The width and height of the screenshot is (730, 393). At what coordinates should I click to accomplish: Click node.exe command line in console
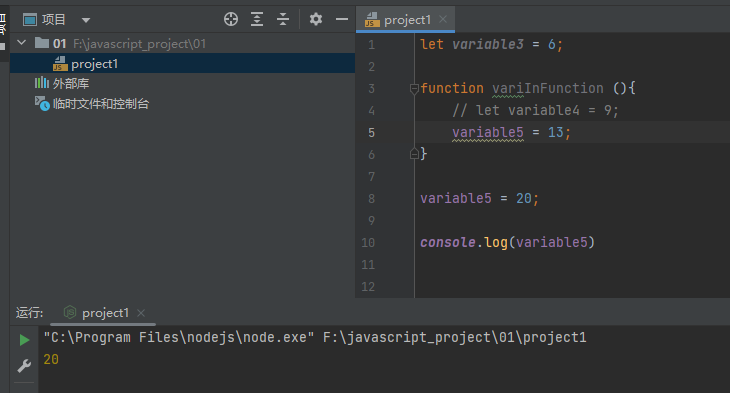tap(315, 337)
